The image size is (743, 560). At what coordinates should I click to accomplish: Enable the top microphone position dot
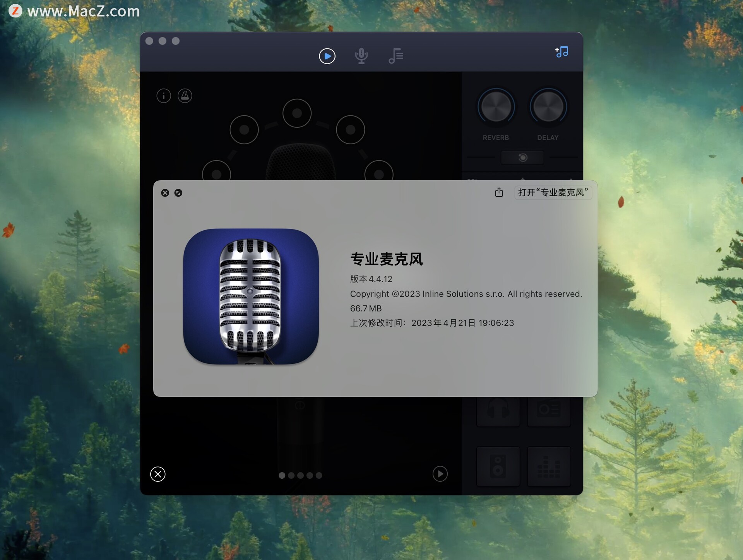tap(297, 113)
